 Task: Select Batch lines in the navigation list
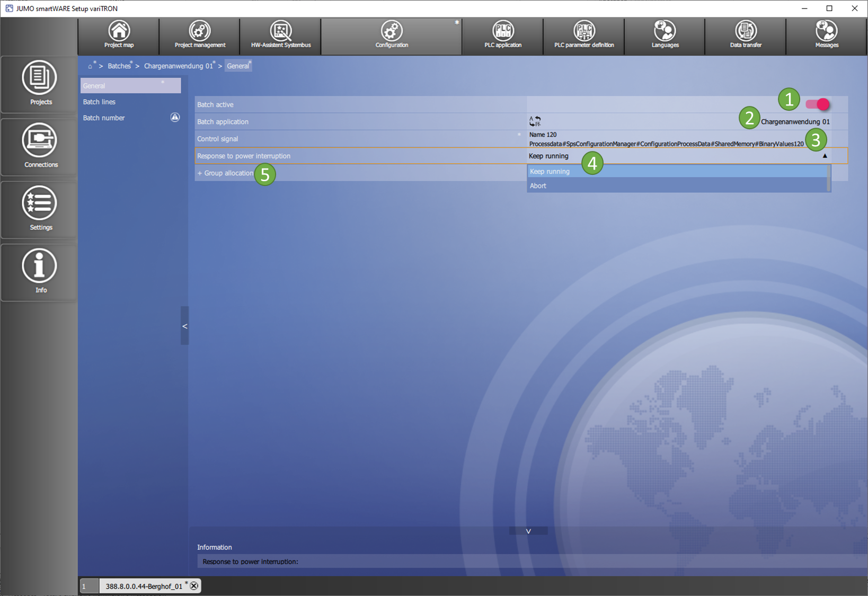coord(100,102)
